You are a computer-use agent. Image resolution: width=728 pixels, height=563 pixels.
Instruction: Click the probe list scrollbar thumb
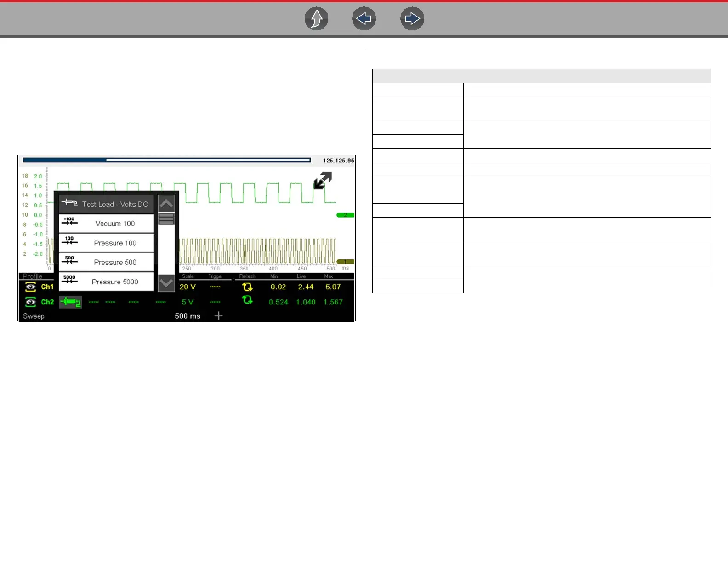(166, 218)
